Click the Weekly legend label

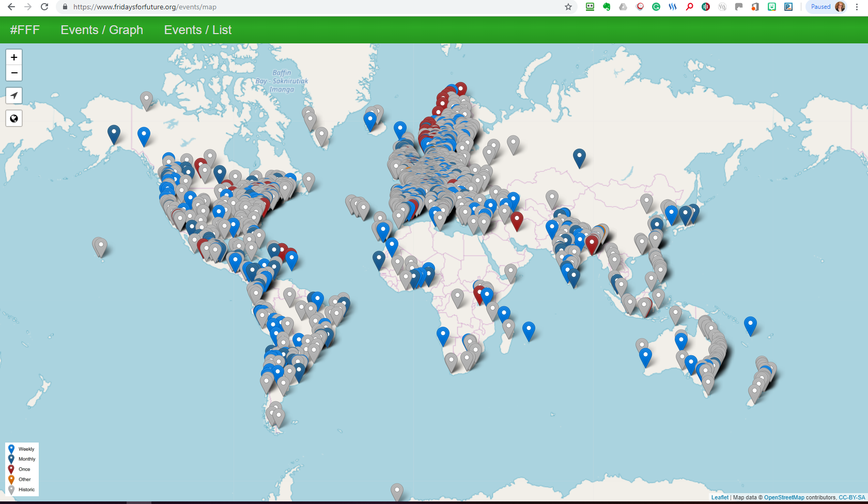[x=26, y=449]
